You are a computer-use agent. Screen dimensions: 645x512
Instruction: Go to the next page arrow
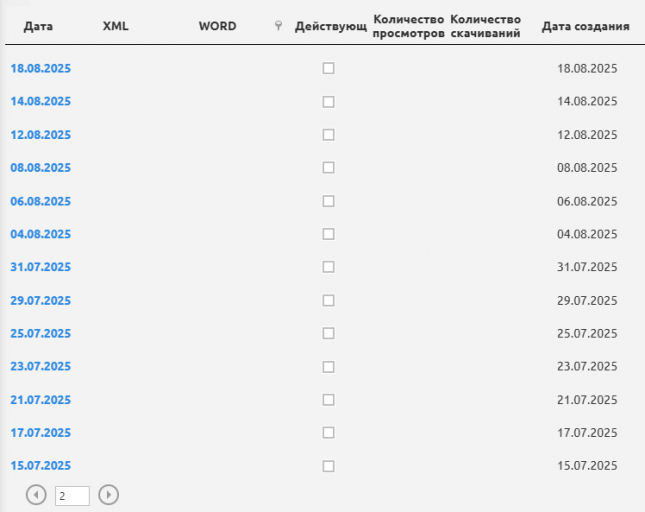pos(109,494)
